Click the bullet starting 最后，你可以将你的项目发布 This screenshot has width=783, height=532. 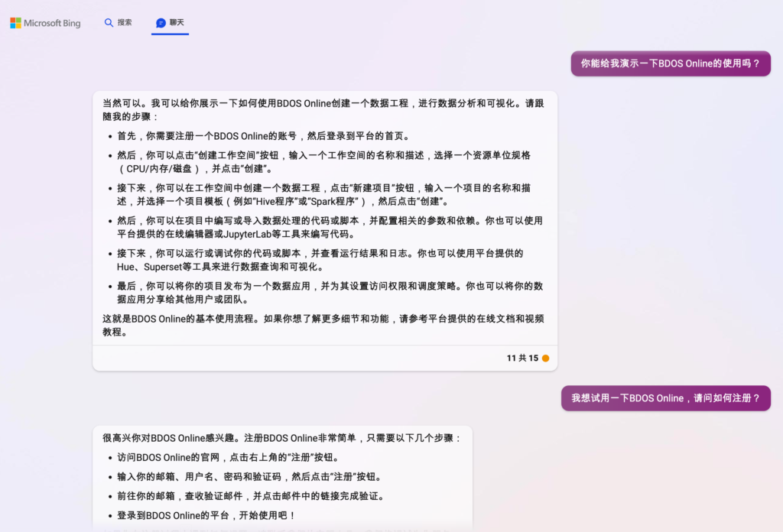click(330, 293)
